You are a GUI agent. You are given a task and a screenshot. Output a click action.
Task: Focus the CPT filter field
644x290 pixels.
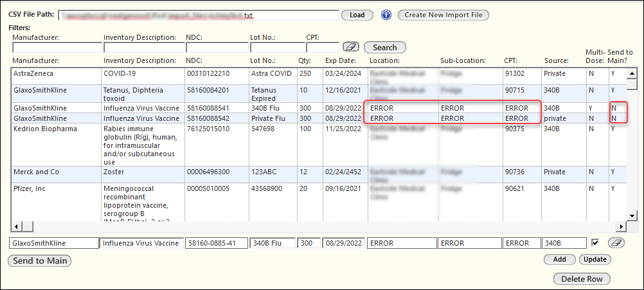coord(323,48)
